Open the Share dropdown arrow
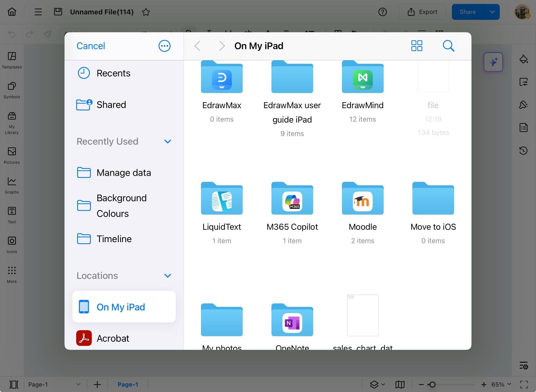536x392 pixels. point(493,12)
